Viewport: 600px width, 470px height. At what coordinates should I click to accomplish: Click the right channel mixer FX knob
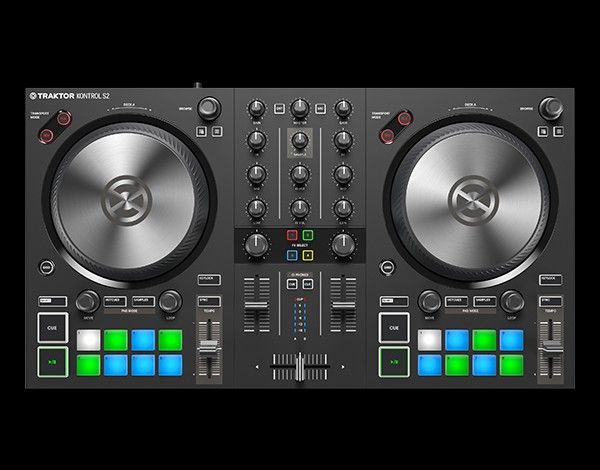[343, 245]
